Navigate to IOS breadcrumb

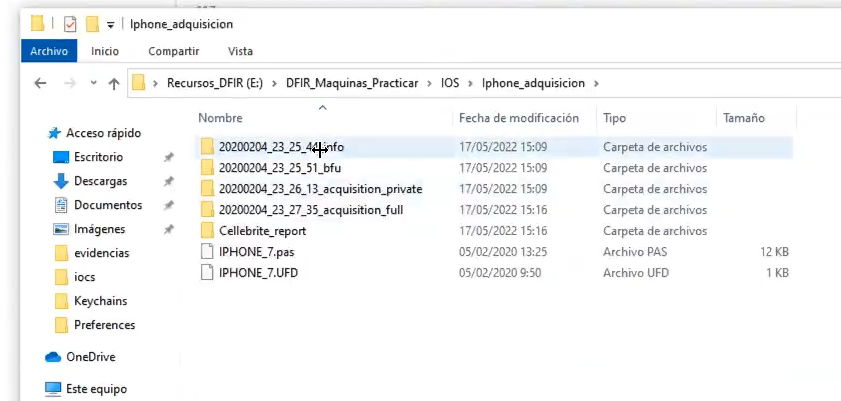point(450,83)
